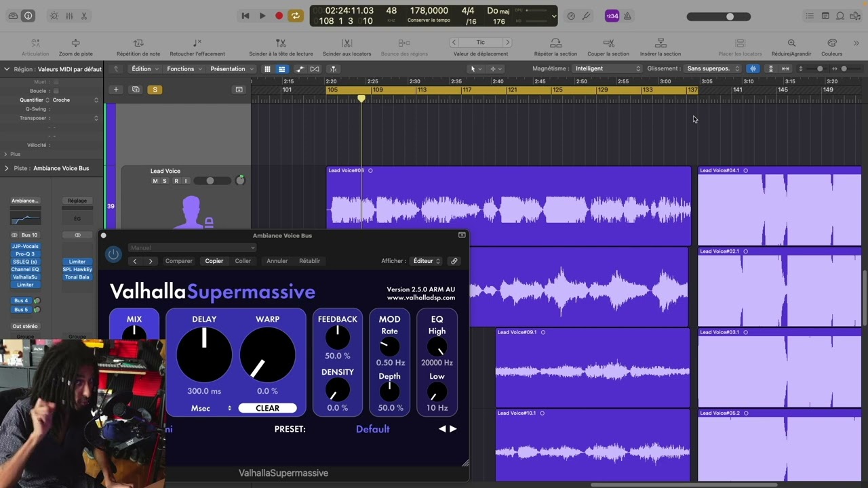Open the List Editors icon

[x=810, y=16]
